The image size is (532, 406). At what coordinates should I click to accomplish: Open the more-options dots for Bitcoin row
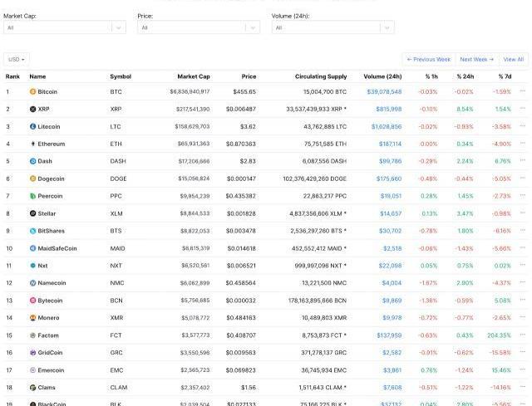pyautogui.click(x=523, y=91)
